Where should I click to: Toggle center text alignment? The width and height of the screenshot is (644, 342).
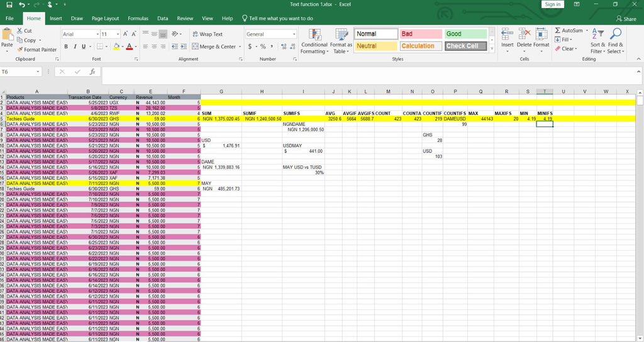coord(154,47)
